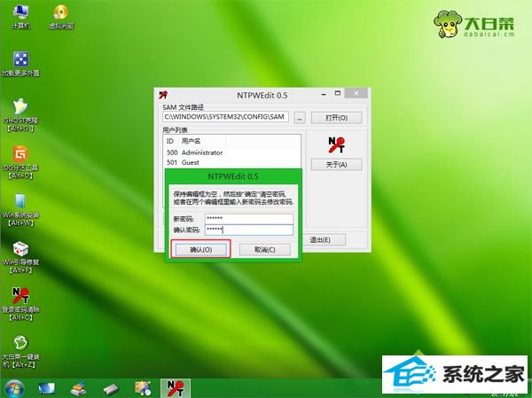This screenshot has width=532, height=398.
Task: Click the colorful puzzle icon in the taskbar
Action: coord(143,389)
